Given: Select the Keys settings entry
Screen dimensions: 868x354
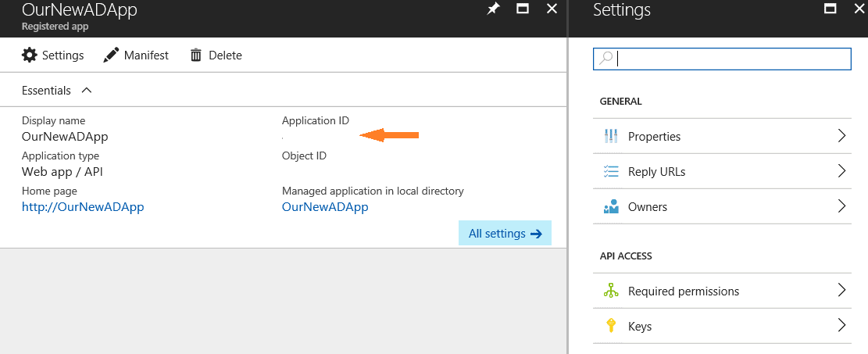Looking at the screenshot, I should pos(722,327).
